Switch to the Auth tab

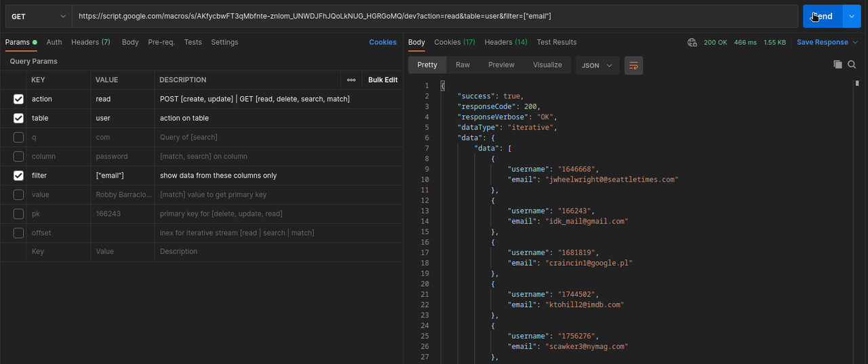pyautogui.click(x=54, y=42)
